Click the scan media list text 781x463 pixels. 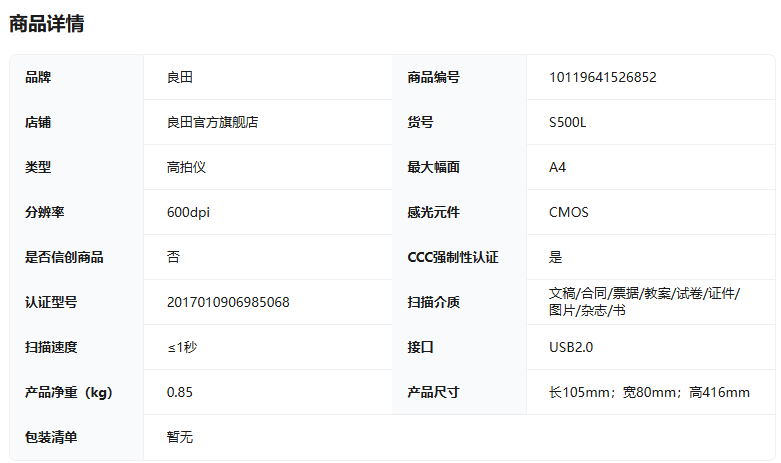coord(644,301)
